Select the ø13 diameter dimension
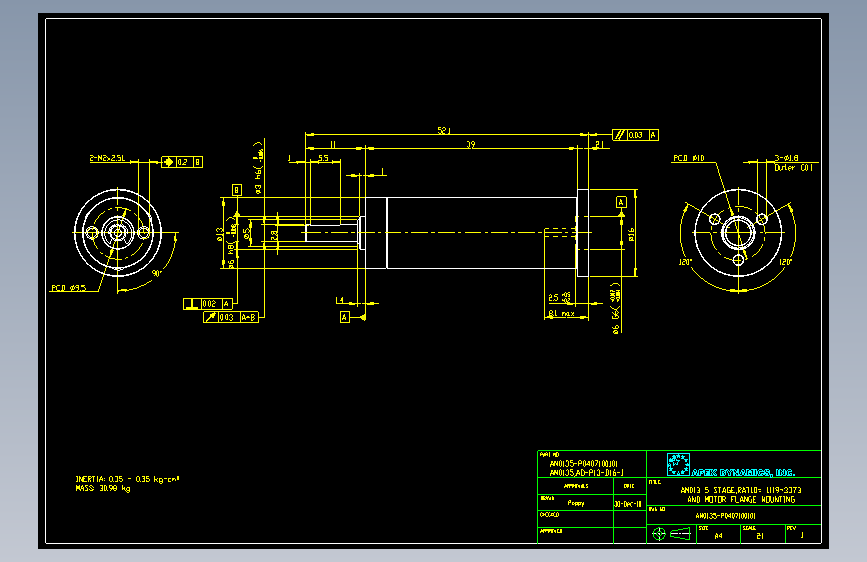 220,235
